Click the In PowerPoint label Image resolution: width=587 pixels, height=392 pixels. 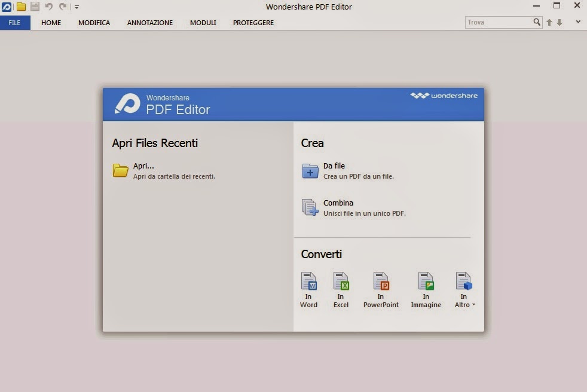point(381,301)
